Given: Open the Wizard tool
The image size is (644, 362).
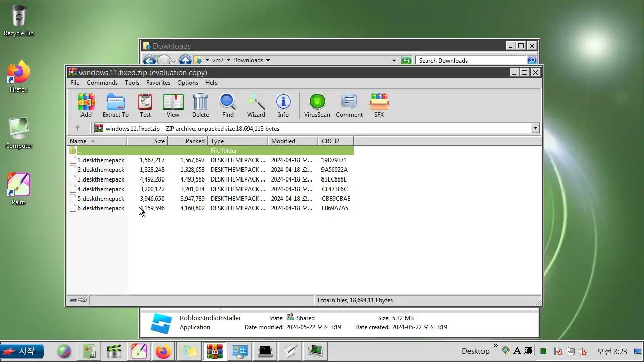Looking at the screenshot, I should 256,106.
